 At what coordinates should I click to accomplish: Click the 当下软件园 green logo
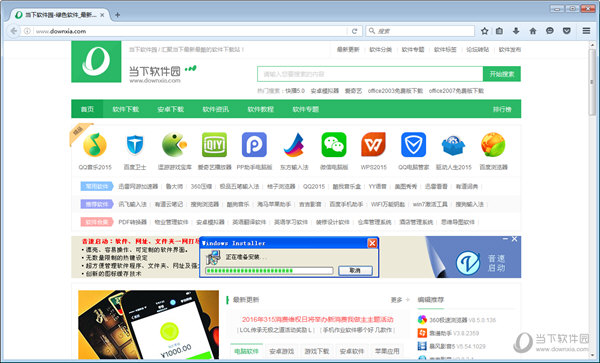[96, 62]
